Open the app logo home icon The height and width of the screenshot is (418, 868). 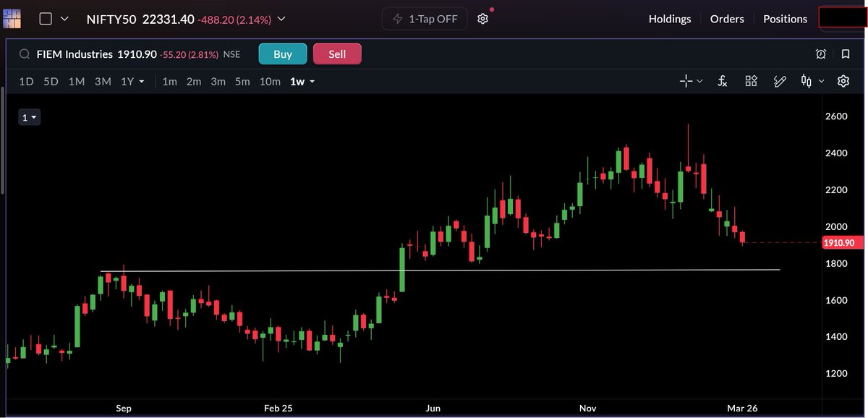click(x=12, y=18)
